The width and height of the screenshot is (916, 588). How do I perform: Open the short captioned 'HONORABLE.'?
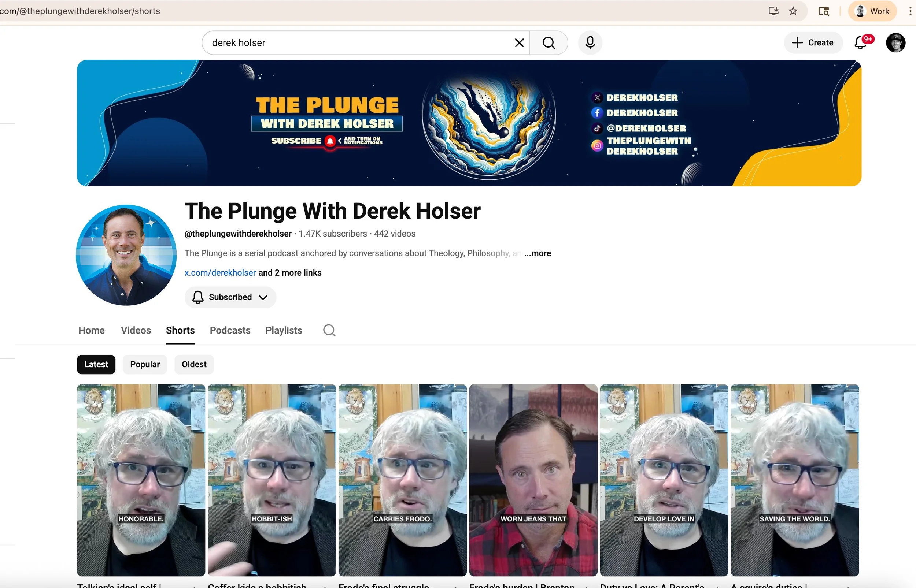point(141,480)
